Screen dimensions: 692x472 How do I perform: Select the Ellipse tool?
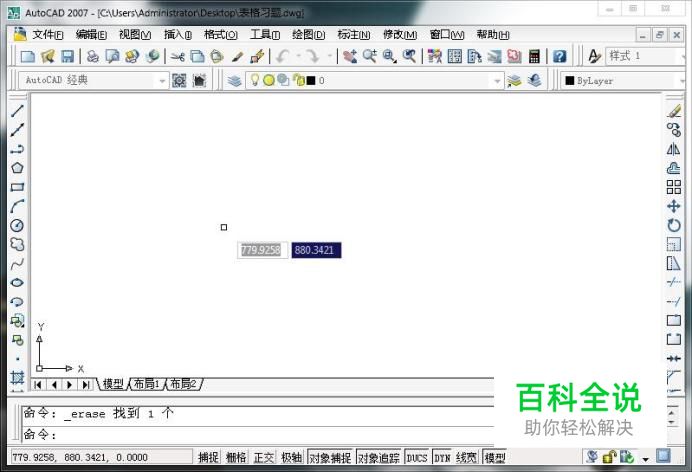point(17,283)
